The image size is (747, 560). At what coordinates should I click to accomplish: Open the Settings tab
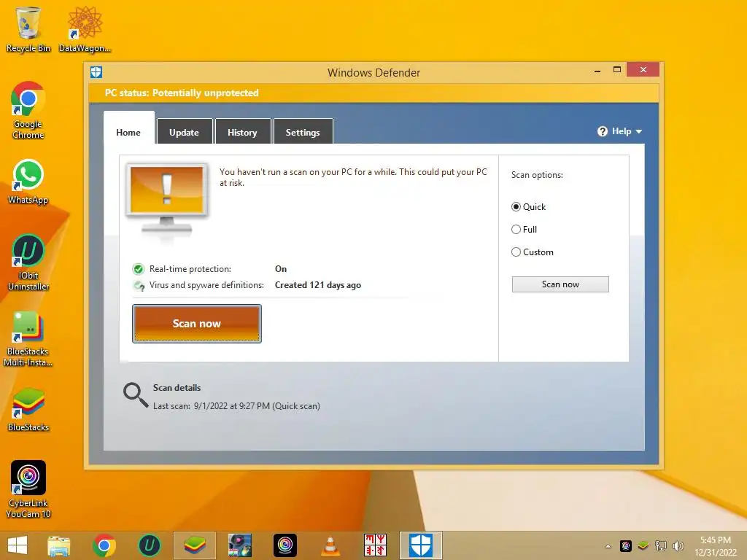pos(303,133)
